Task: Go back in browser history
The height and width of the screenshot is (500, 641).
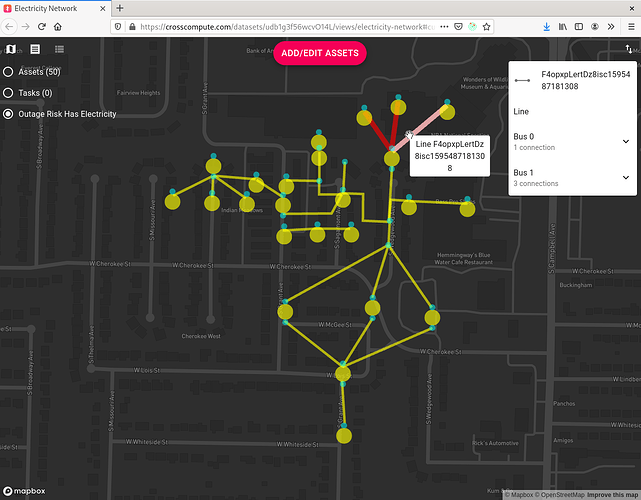Action: point(9,27)
